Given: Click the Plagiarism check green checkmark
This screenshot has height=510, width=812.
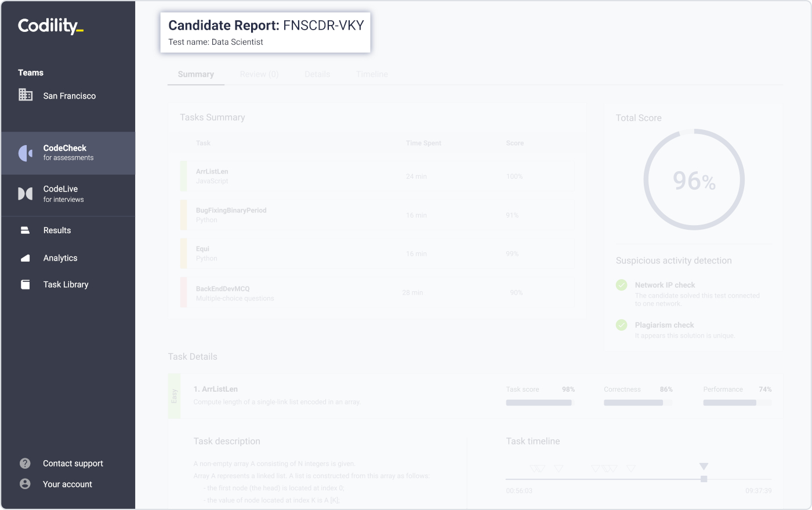Looking at the screenshot, I should 622,325.
